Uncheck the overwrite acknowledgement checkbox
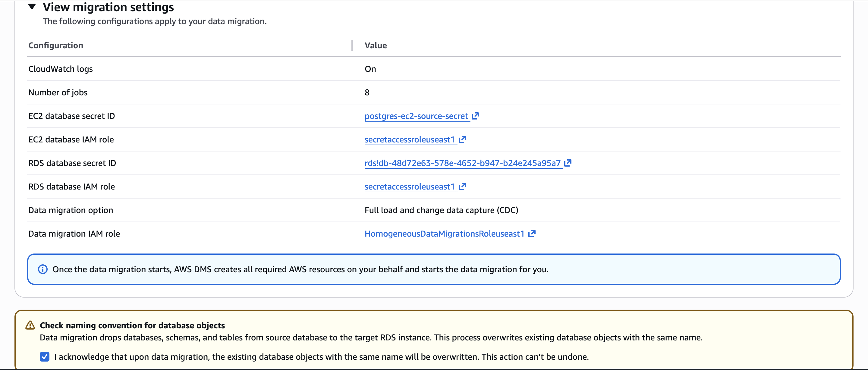The width and height of the screenshot is (868, 370). coord(45,356)
